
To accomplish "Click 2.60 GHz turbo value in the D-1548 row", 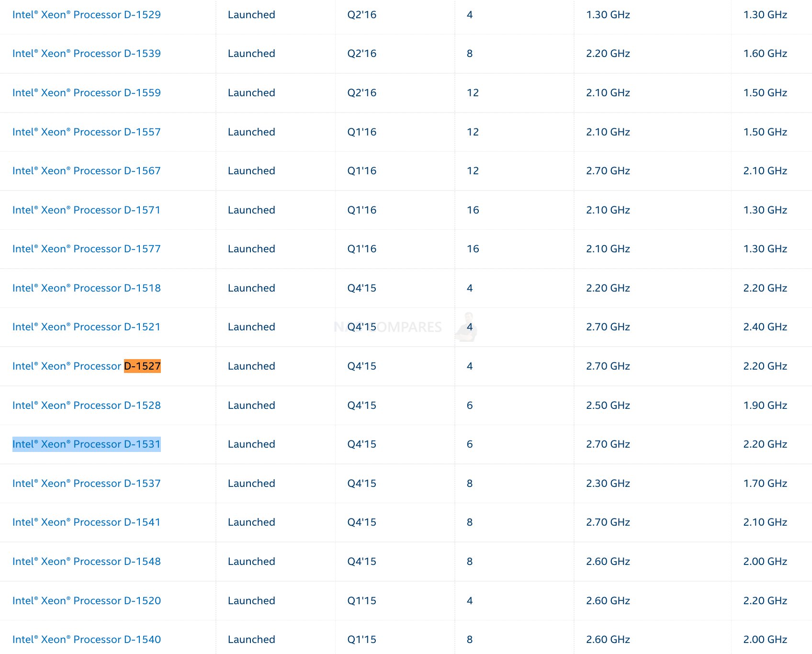I will click(608, 562).
